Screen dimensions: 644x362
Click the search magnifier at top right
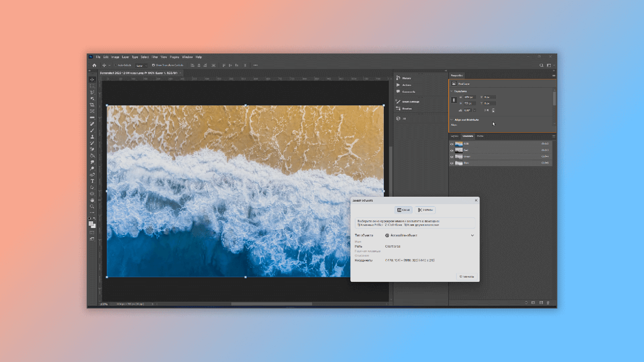(x=541, y=65)
